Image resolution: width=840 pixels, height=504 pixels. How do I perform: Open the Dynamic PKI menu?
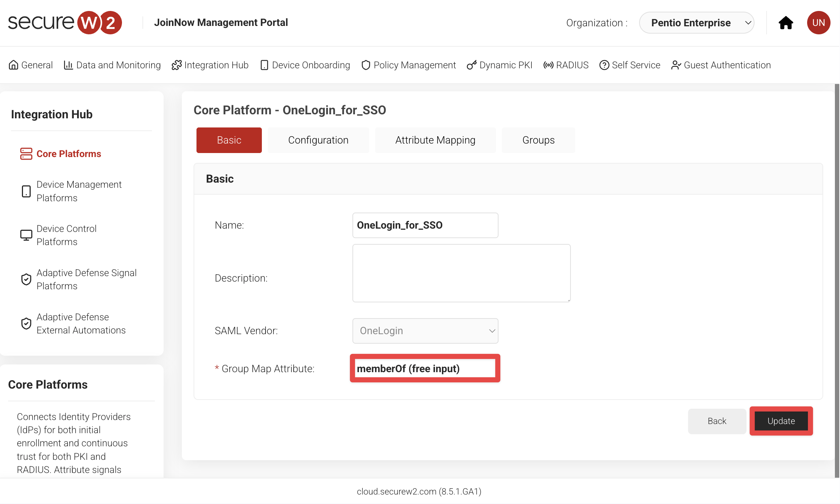point(500,65)
